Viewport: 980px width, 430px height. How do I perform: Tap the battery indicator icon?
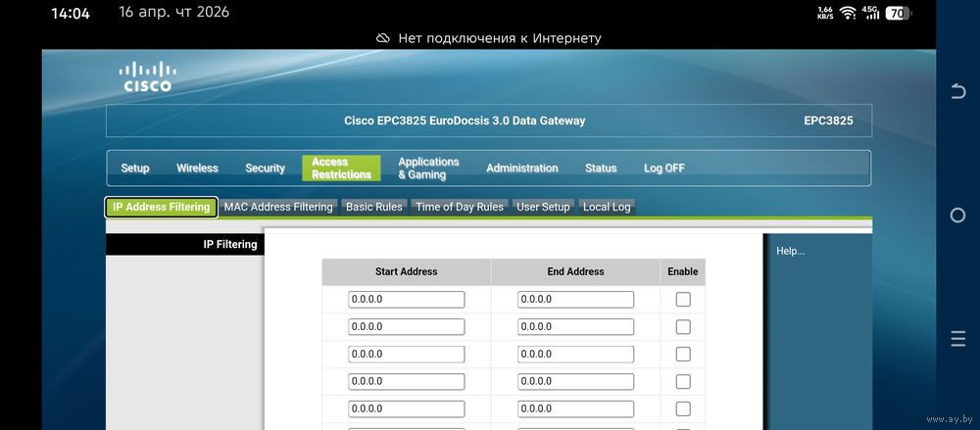coord(896,13)
